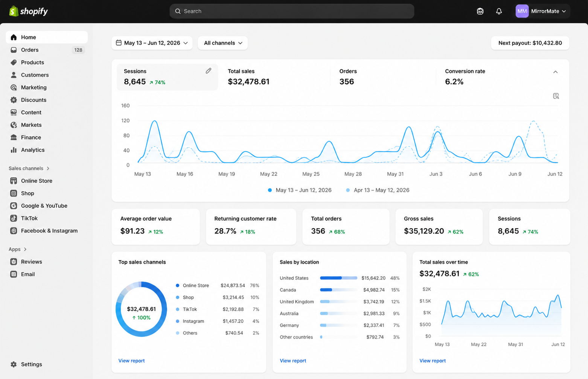Open the Analytics page
Screen dimensions: 588x379
(x=47, y=150)
